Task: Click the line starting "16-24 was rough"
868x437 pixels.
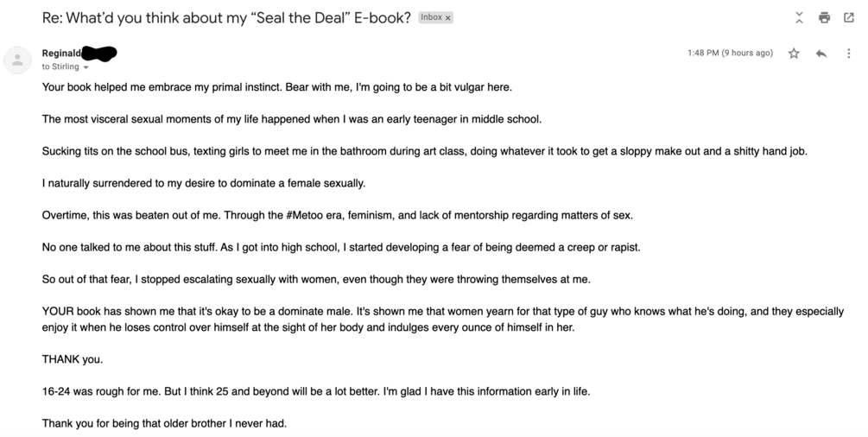Action: [x=316, y=391]
